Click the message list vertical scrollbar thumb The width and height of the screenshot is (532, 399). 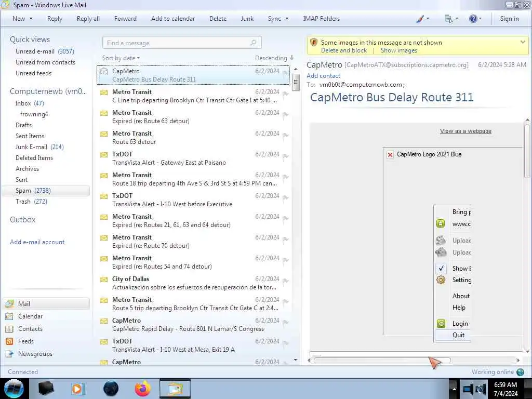tap(296, 83)
